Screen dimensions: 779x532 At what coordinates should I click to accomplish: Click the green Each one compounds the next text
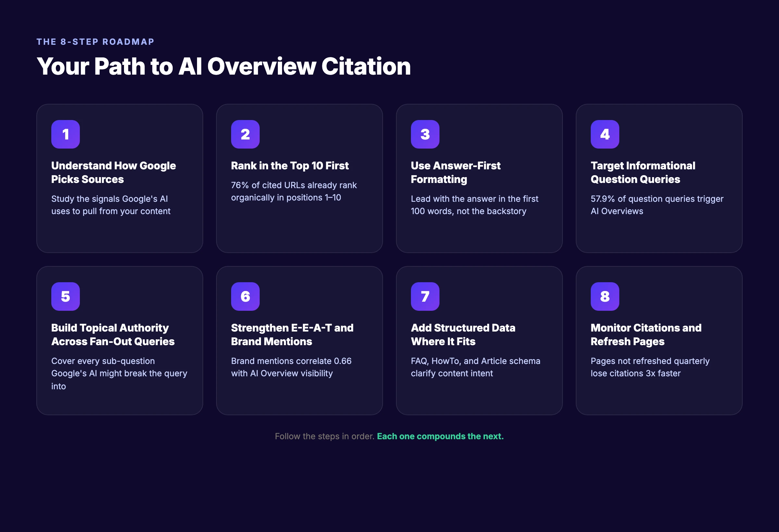pos(440,436)
